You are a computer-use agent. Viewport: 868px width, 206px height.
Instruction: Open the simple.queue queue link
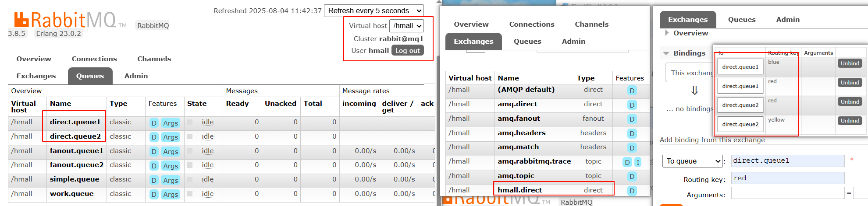75,179
